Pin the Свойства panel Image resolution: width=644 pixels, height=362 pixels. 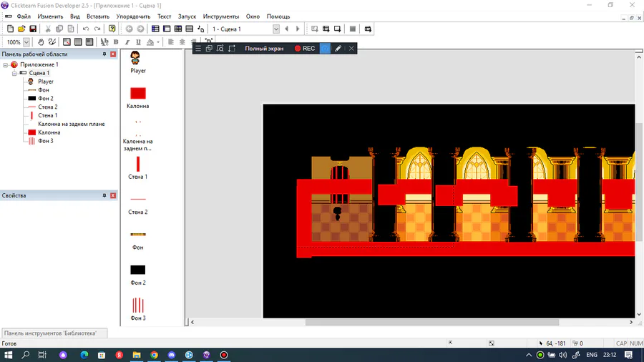104,196
